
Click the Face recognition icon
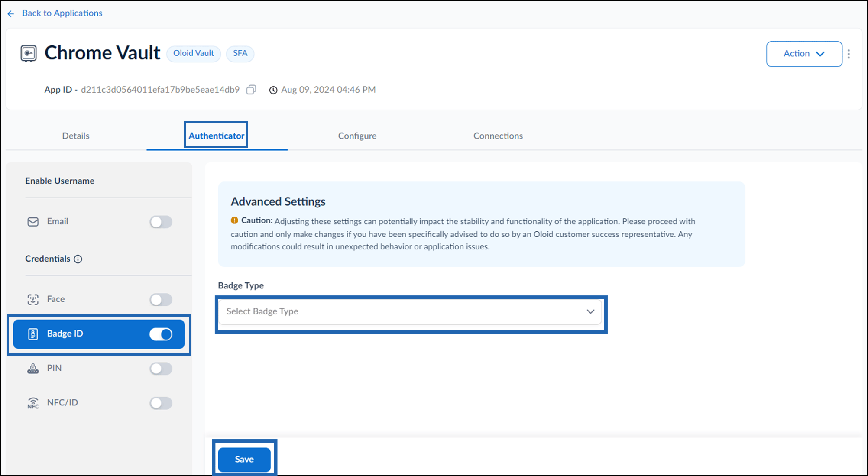[x=33, y=299]
